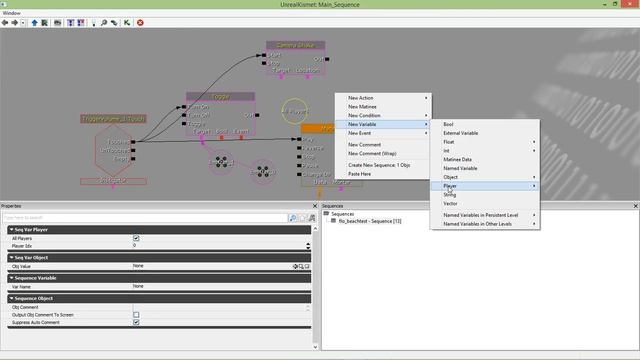Choose New Action in context menu

383,98
